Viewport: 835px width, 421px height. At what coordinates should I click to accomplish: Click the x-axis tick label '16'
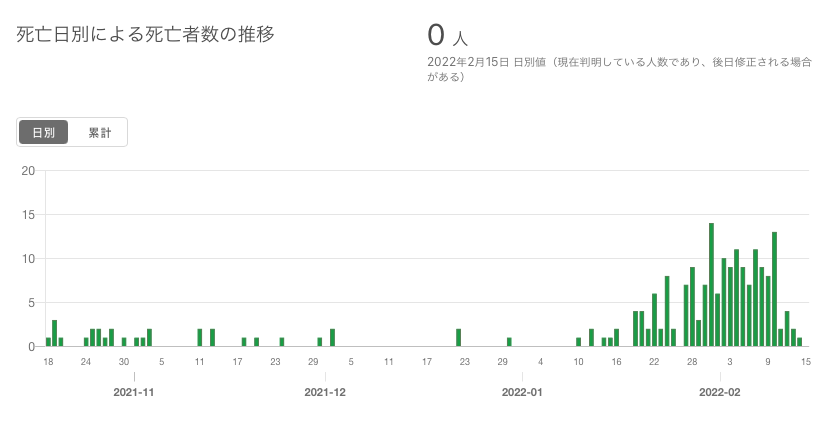coord(616,362)
